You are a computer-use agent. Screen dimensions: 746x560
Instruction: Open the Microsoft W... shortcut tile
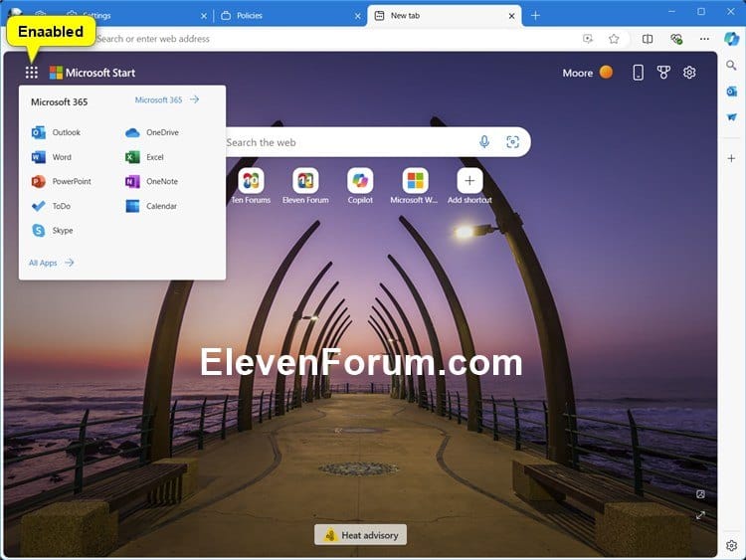(x=415, y=186)
